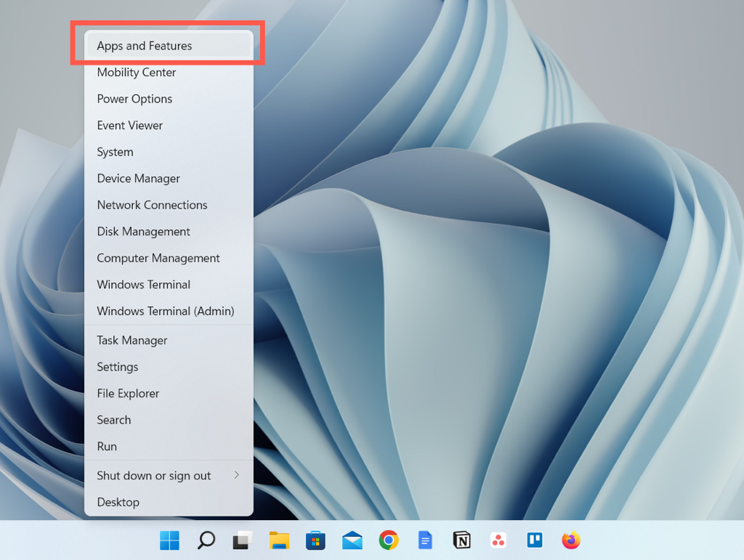Image resolution: width=744 pixels, height=560 pixels.
Task: Open Device Manager from the menu
Action: click(x=138, y=179)
